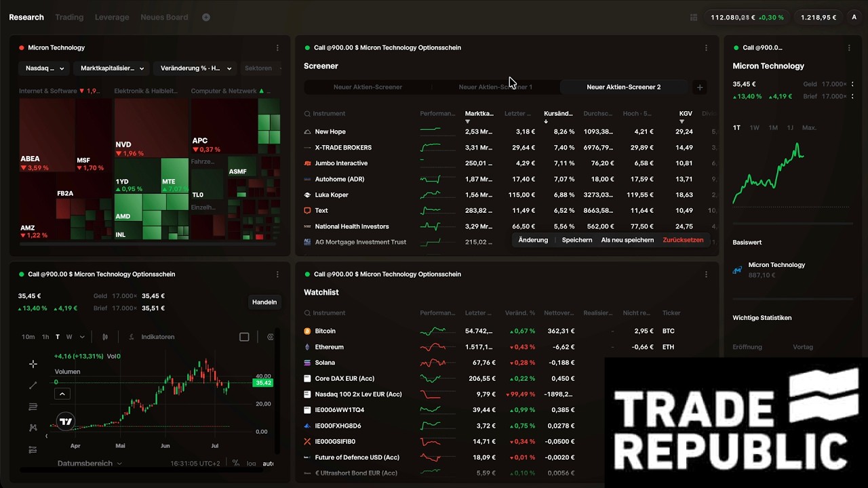Select the chart pattern tool

pos(33,428)
